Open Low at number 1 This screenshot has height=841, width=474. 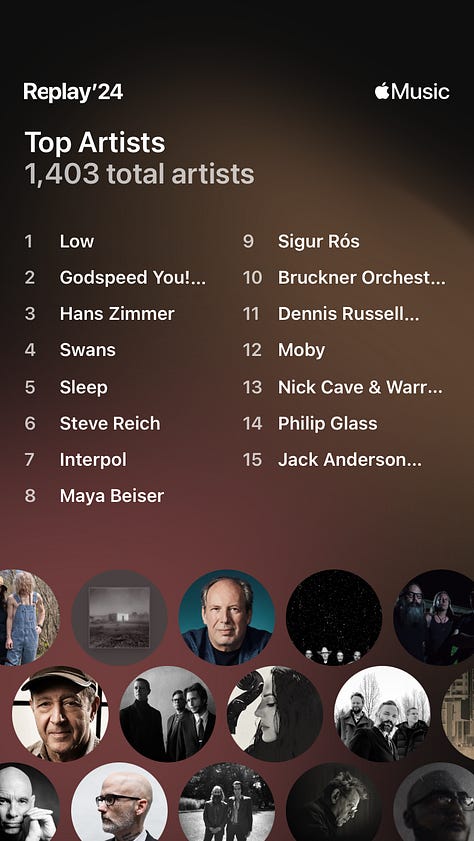tap(77, 241)
